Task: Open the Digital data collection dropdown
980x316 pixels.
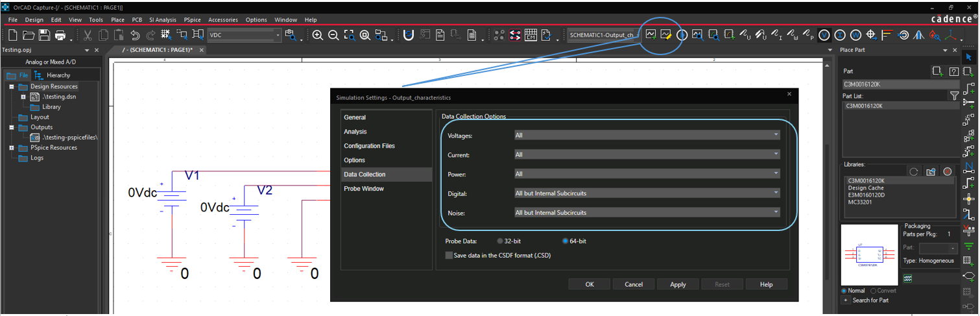Action: (647, 193)
